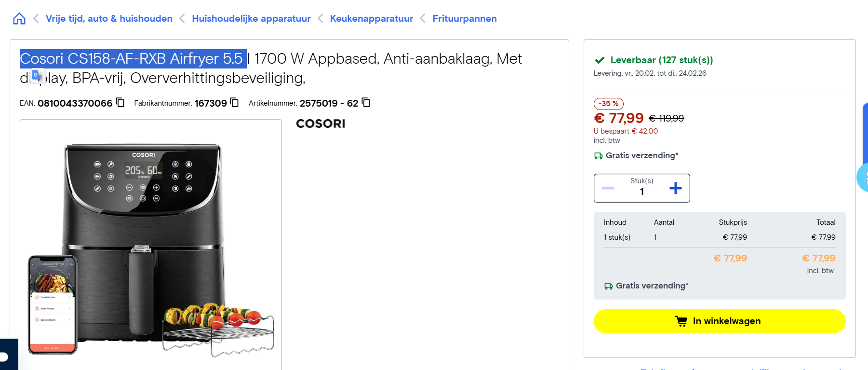Click the cart icon inside the yellow button
The image size is (868, 370).
pyautogui.click(x=681, y=321)
